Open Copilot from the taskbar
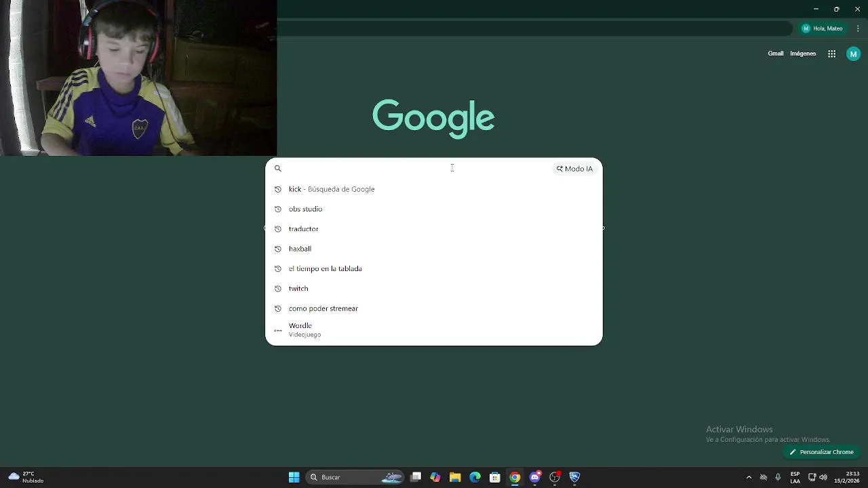 (435, 477)
